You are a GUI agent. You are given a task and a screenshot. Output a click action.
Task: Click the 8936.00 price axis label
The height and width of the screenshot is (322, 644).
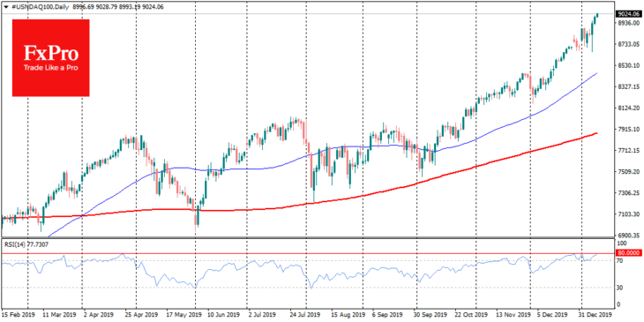coord(628,23)
